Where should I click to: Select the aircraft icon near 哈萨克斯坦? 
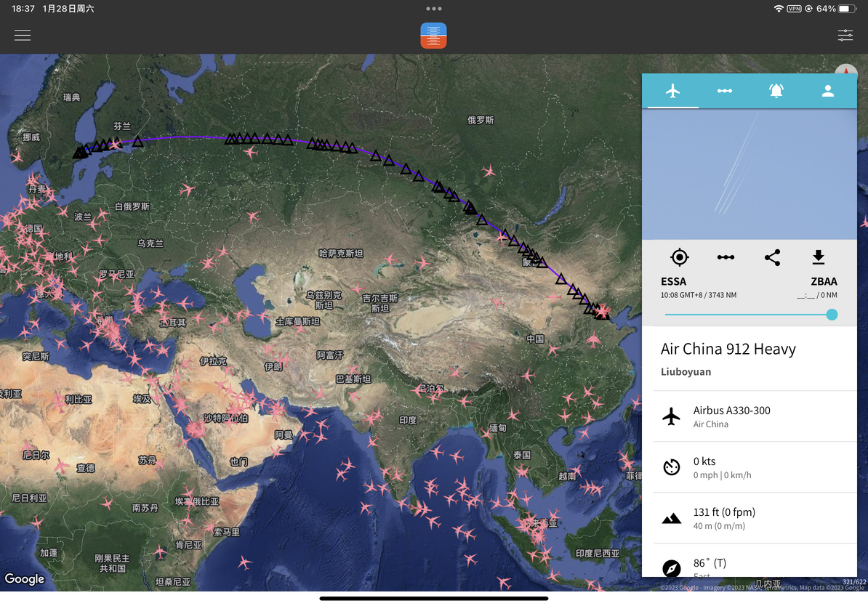[390, 259]
